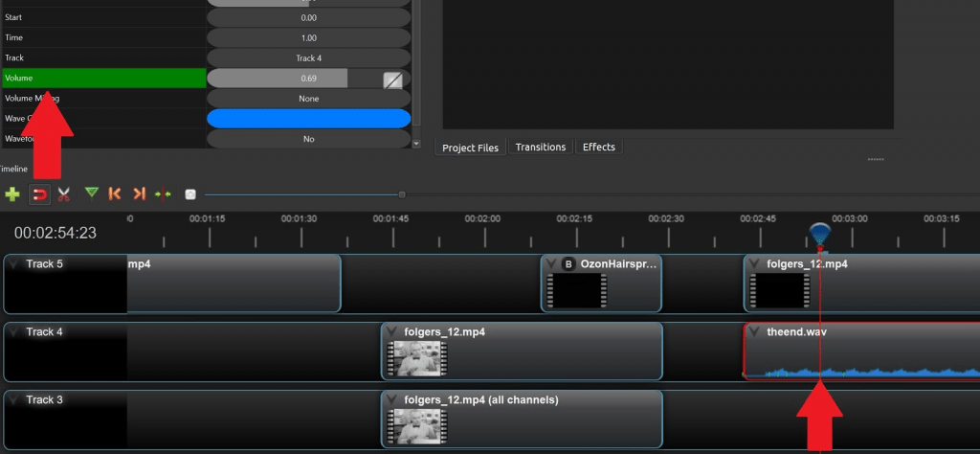Select the Time property label

(x=13, y=37)
